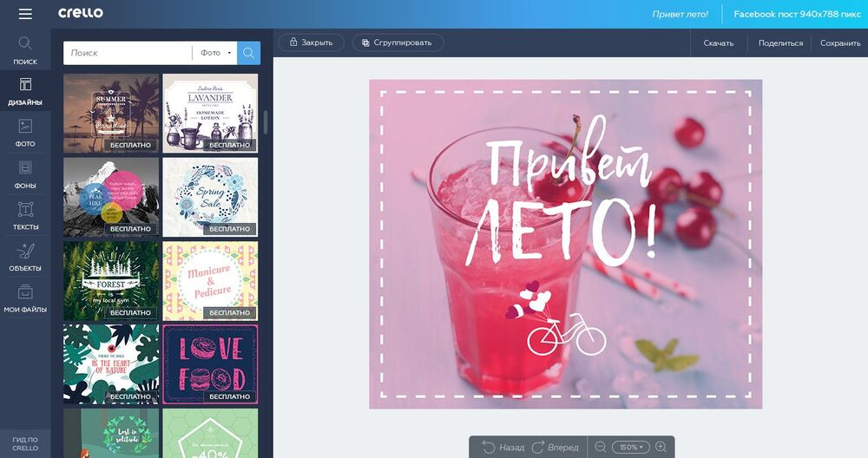
Task: Click the zoom in magnifier icon
Action: click(661, 447)
